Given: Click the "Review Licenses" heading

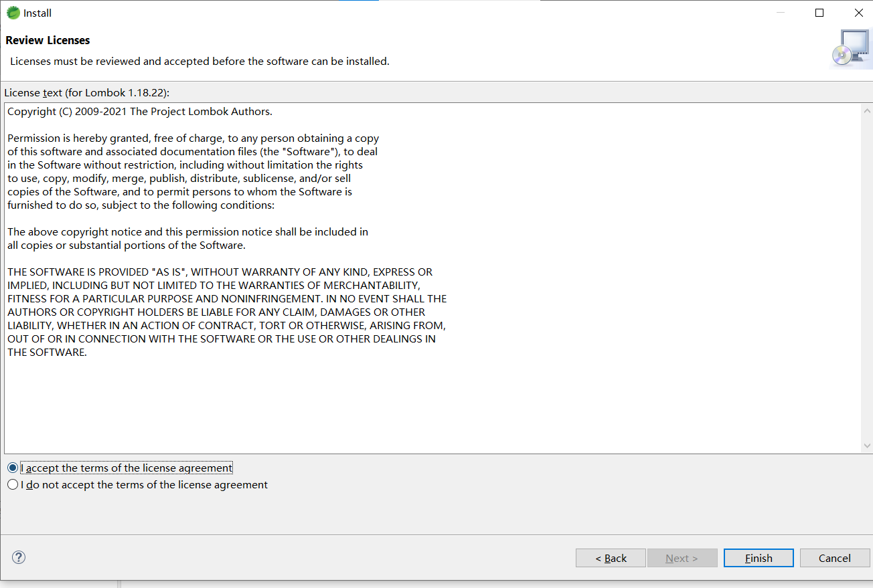Looking at the screenshot, I should (48, 40).
